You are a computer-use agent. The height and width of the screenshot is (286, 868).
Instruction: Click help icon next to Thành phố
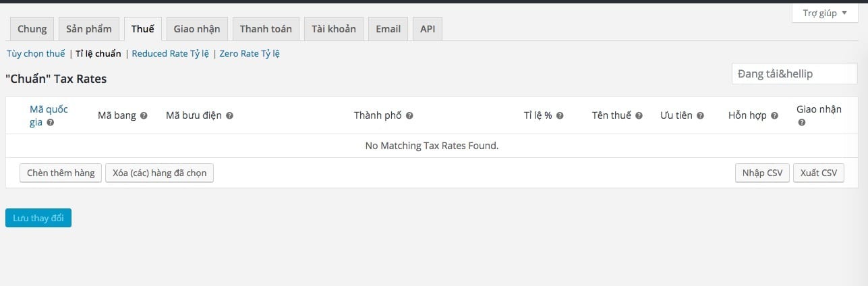pyautogui.click(x=409, y=116)
